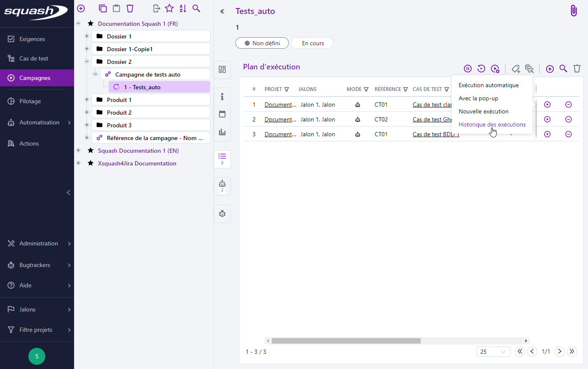Click the add test case plus icon in execution plan
588x369 pixels.
click(549, 69)
